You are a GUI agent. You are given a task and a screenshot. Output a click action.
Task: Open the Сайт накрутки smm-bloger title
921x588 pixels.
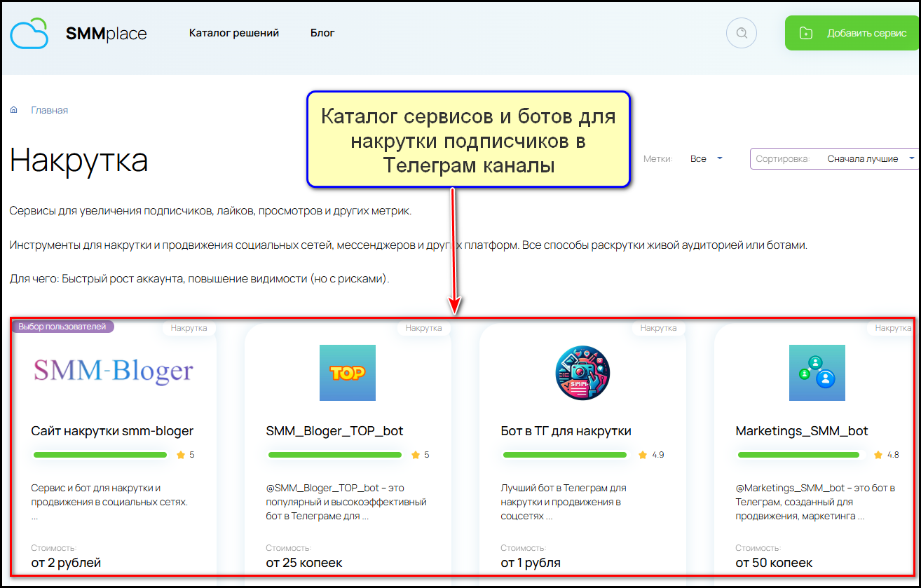tap(112, 431)
